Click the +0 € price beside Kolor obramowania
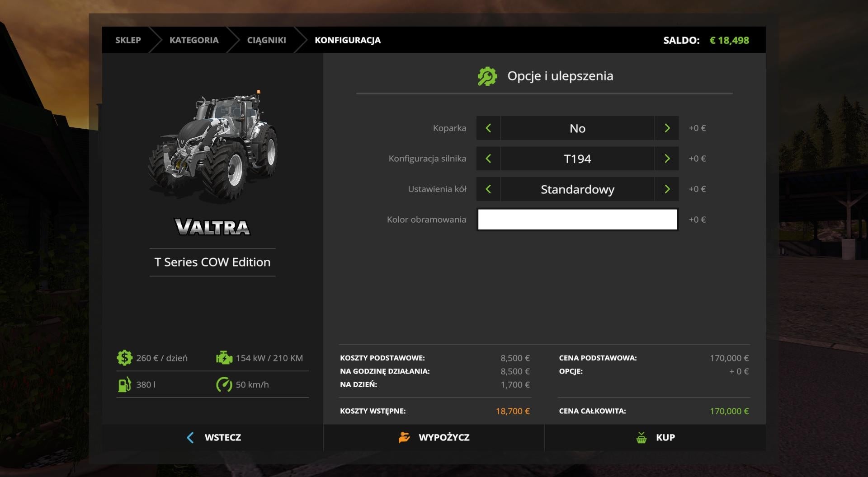The height and width of the screenshot is (477, 868). click(x=697, y=220)
